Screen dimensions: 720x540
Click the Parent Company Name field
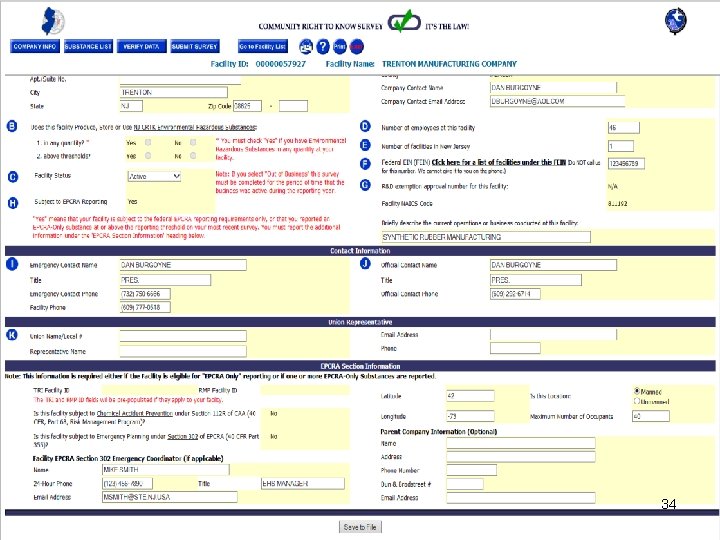pos(521,443)
